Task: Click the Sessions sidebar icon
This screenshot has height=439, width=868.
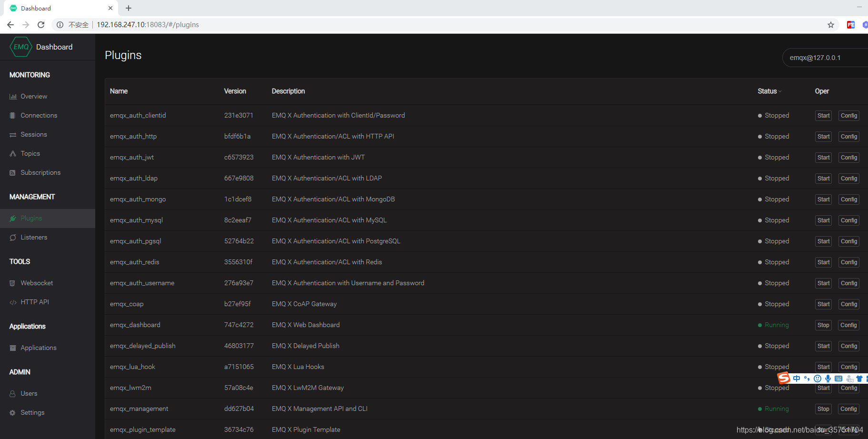Action: (x=13, y=135)
